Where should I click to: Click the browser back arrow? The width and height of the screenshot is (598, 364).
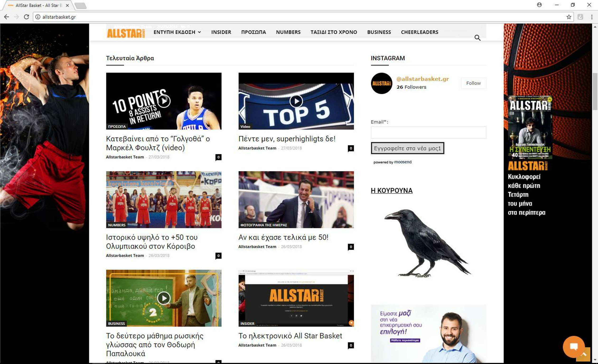(x=7, y=17)
